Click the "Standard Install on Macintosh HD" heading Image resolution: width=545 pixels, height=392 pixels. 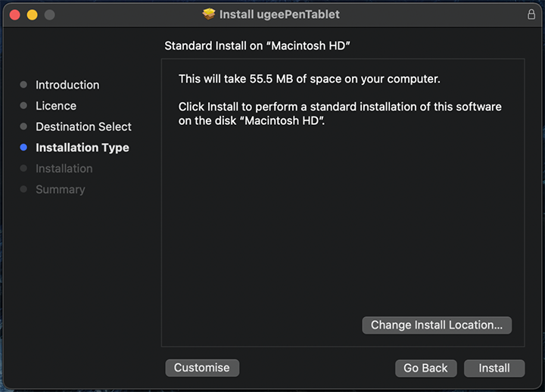[x=257, y=46]
